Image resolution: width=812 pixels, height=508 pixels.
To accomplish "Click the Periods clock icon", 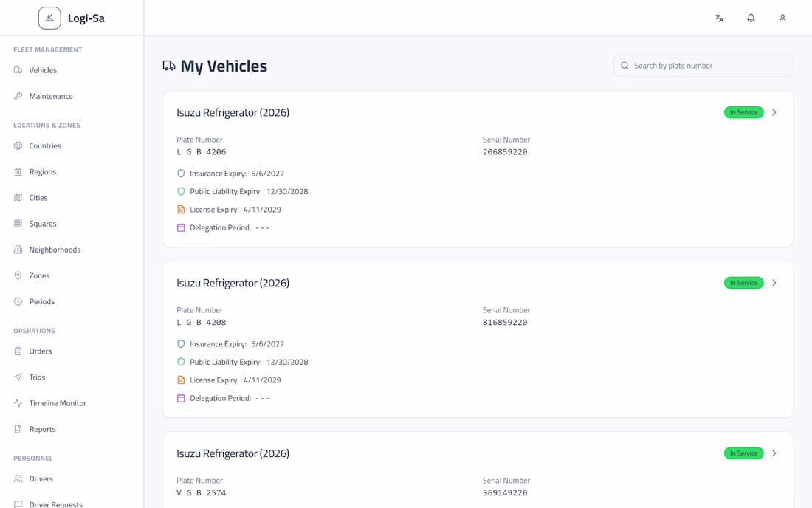I will pyautogui.click(x=18, y=301).
